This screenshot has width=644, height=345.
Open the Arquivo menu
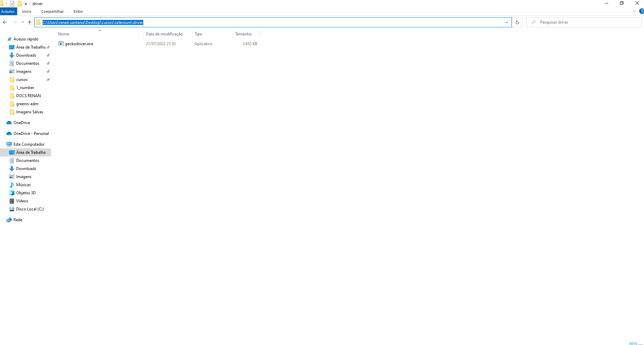point(8,11)
